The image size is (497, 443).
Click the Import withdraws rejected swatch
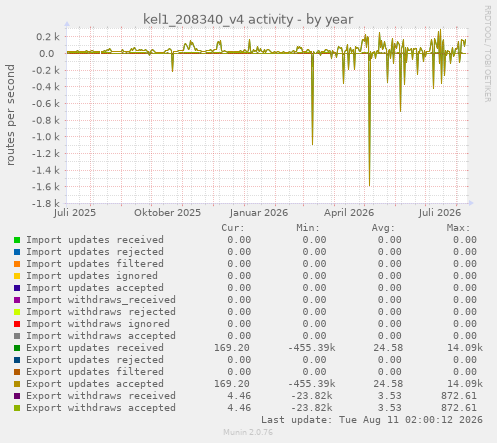click(x=17, y=312)
